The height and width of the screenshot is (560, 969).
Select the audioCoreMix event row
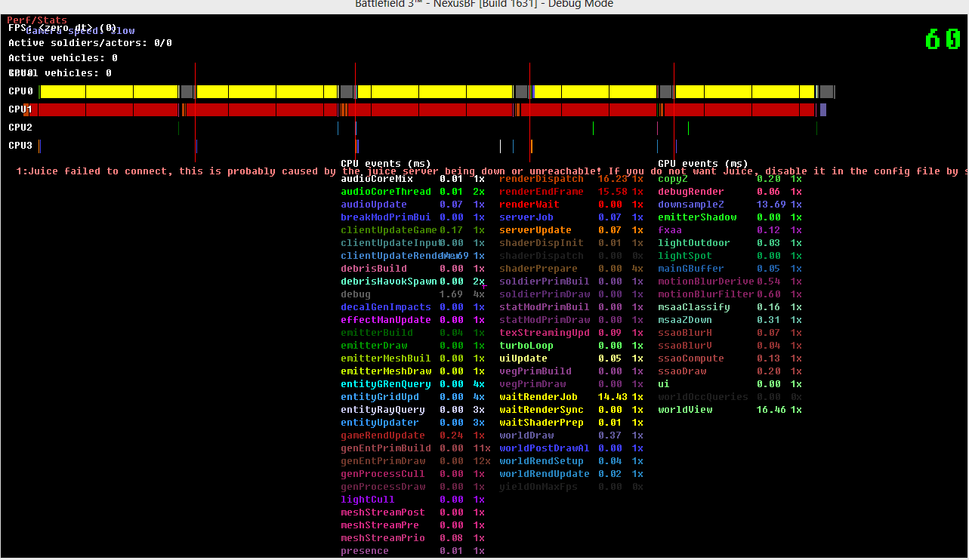pyautogui.click(x=412, y=179)
